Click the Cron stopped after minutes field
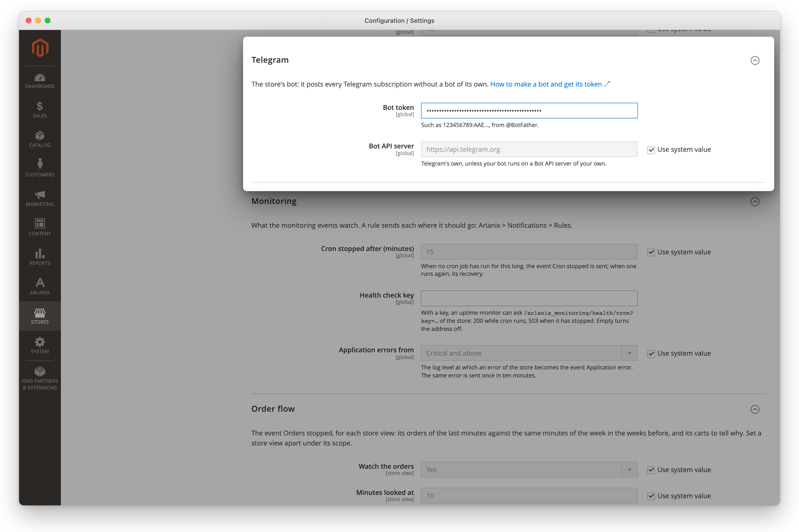 (529, 252)
